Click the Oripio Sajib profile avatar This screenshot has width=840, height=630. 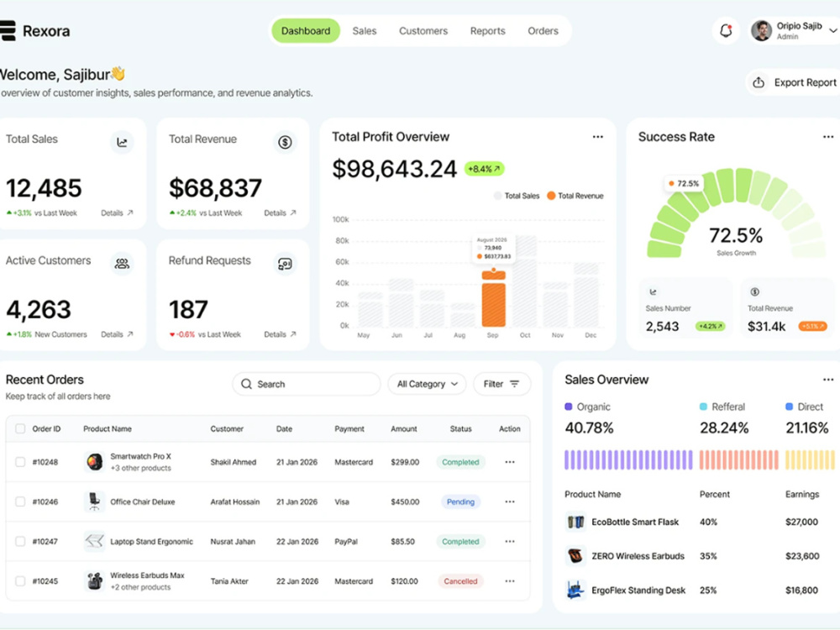[761, 30]
